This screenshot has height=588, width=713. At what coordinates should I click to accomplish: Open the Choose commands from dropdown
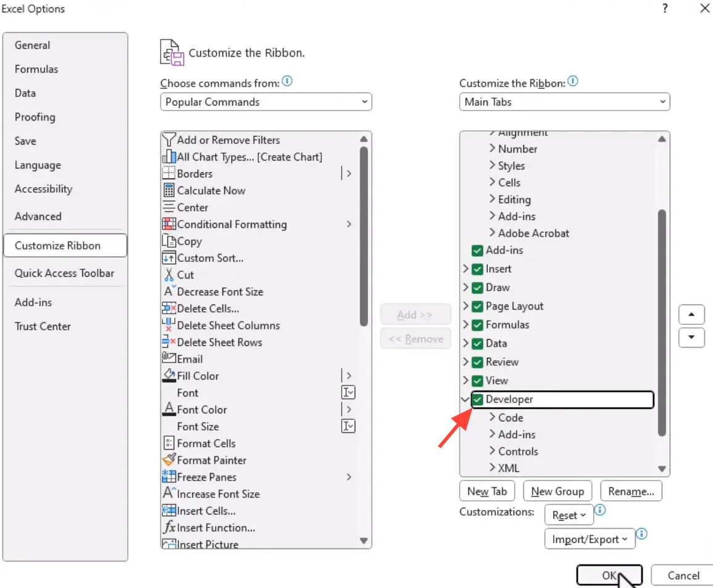tap(266, 102)
